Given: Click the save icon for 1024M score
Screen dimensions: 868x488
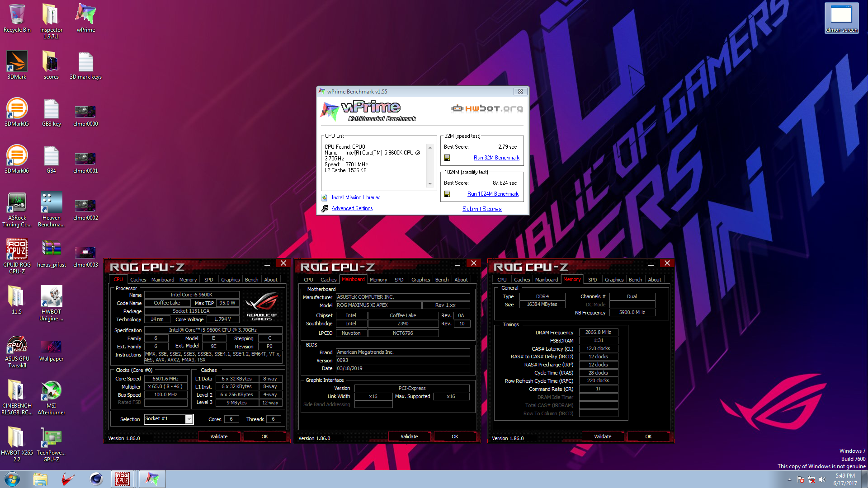Looking at the screenshot, I should (447, 194).
